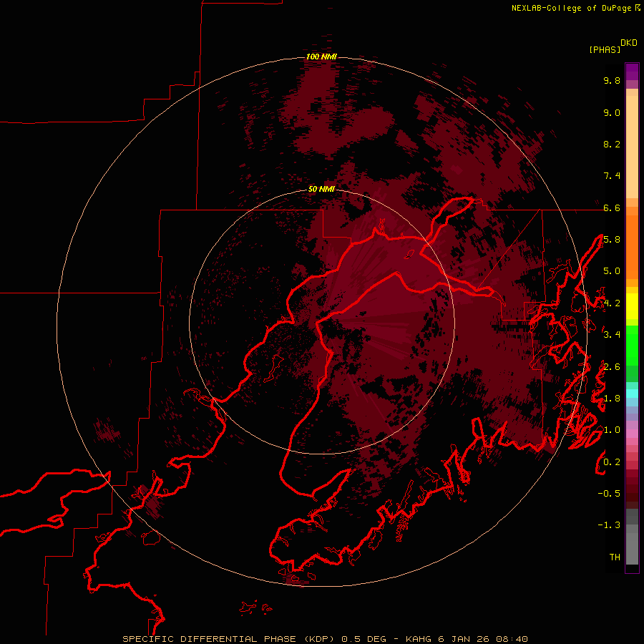Click the 9.8 value on the color scale
The width and height of the screenshot is (644, 644).
pos(612,80)
